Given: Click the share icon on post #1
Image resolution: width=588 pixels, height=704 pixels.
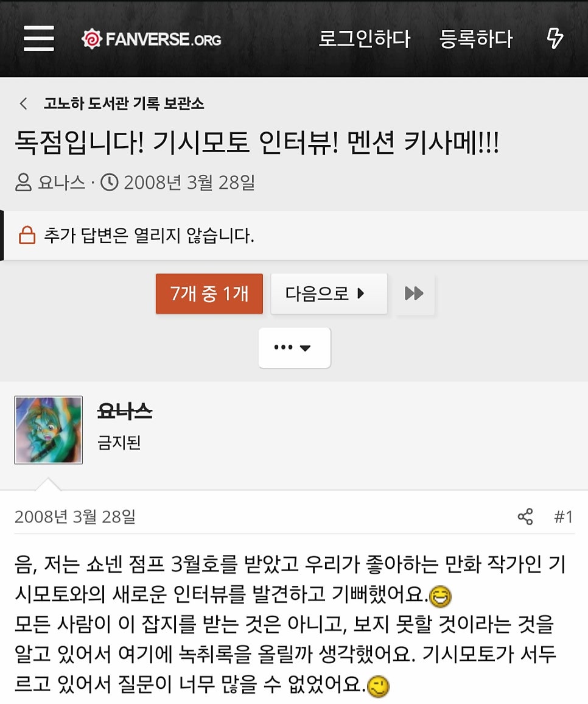Looking at the screenshot, I should pos(525,517).
